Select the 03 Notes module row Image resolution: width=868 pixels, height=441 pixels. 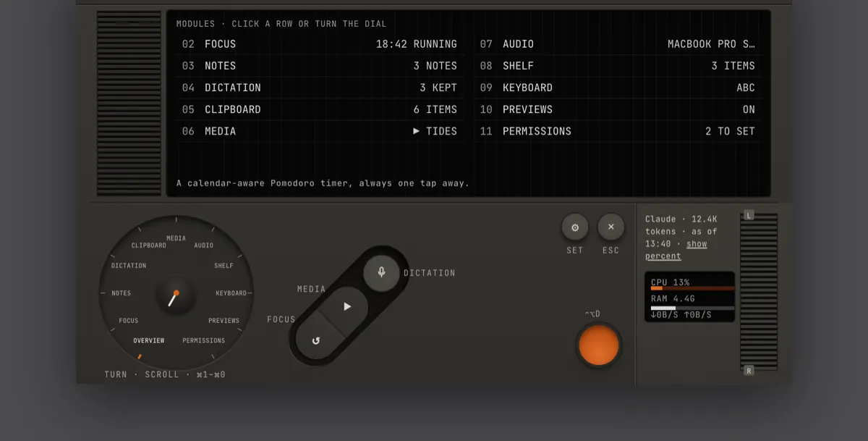320,66
